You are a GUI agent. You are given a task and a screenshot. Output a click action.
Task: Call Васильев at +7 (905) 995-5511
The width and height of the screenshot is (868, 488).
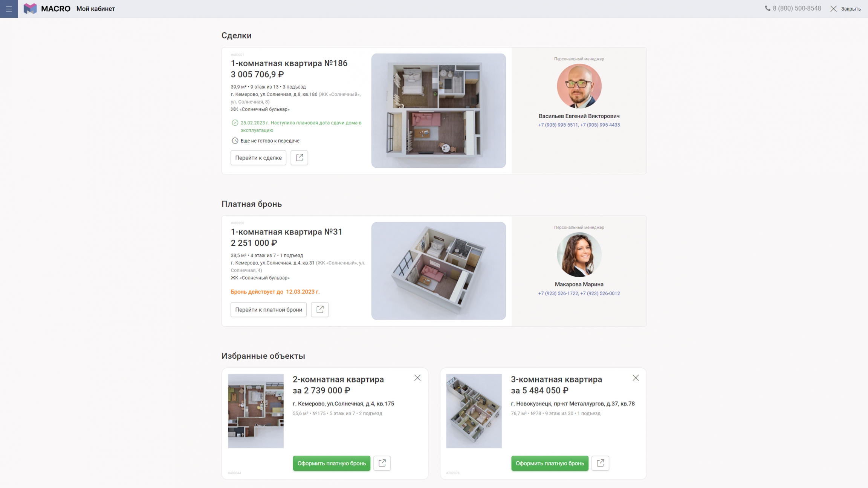point(558,125)
